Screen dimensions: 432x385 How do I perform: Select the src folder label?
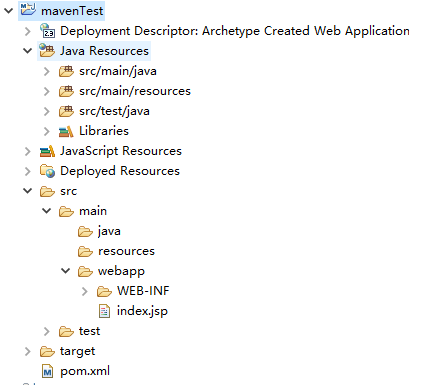click(x=68, y=191)
